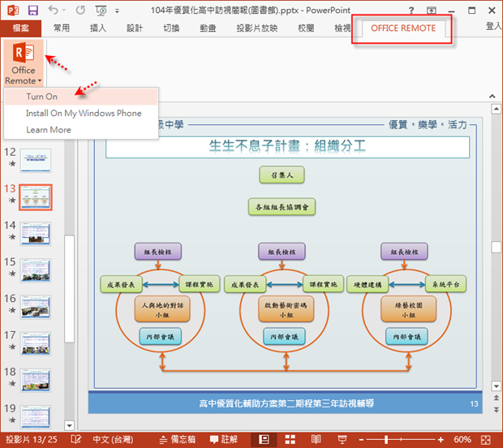Go to previous slide with double-up arrow
Screen dimensions: 503x448
pos(497,398)
